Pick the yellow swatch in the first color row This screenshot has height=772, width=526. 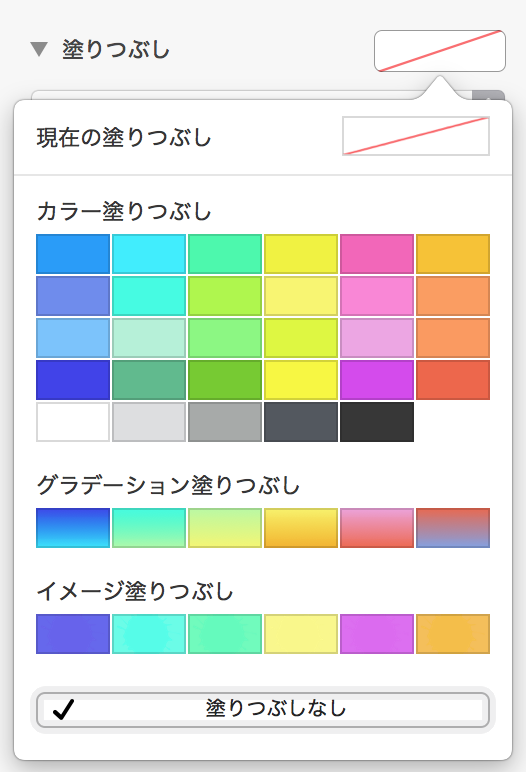(x=301, y=254)
